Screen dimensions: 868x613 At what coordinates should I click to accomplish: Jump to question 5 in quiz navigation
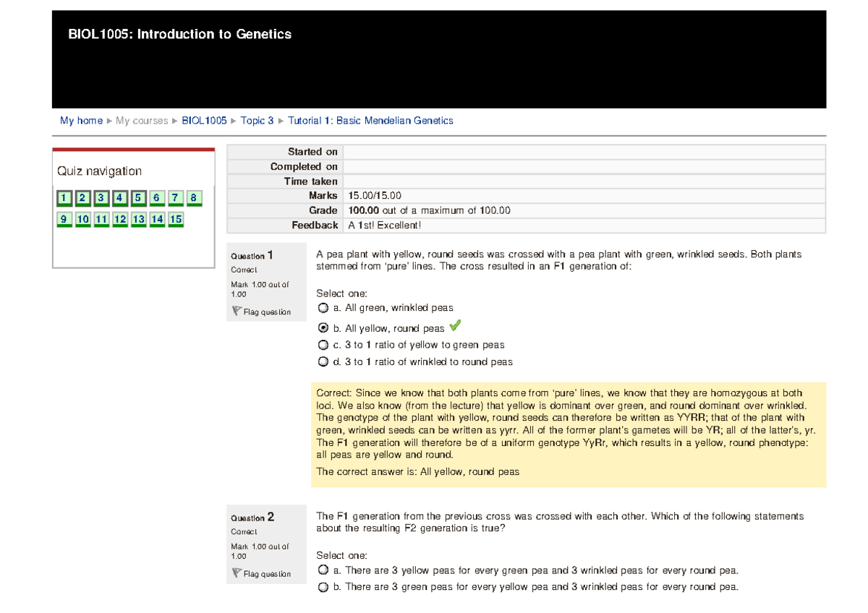click(x=137, y=197)
